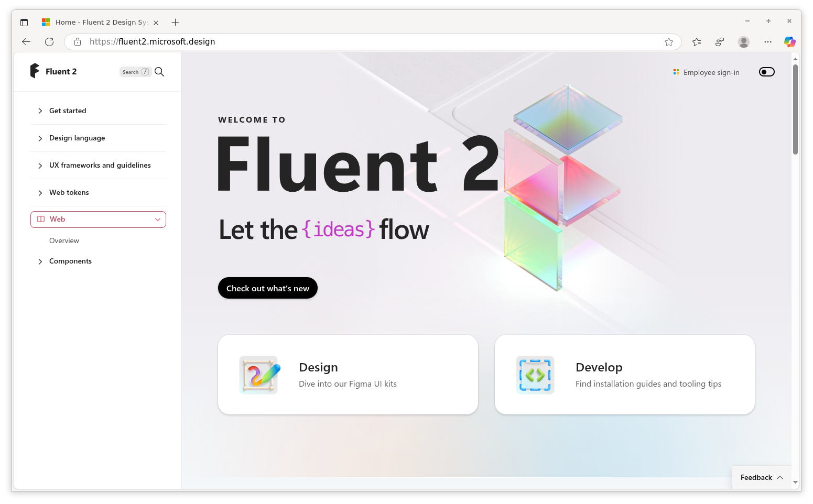Click the search magnifier icon in sidebar
The height and width of the screenshot is (504, 813).
coord(159,72)
